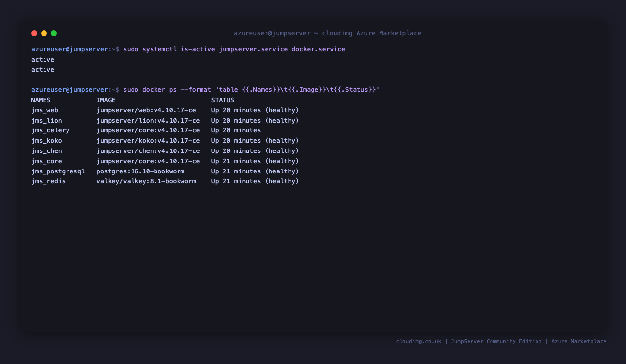Click the terminal title 'azureuser@jumpserver ~ cloudimg Azure Marketplace'

point(328,33)
